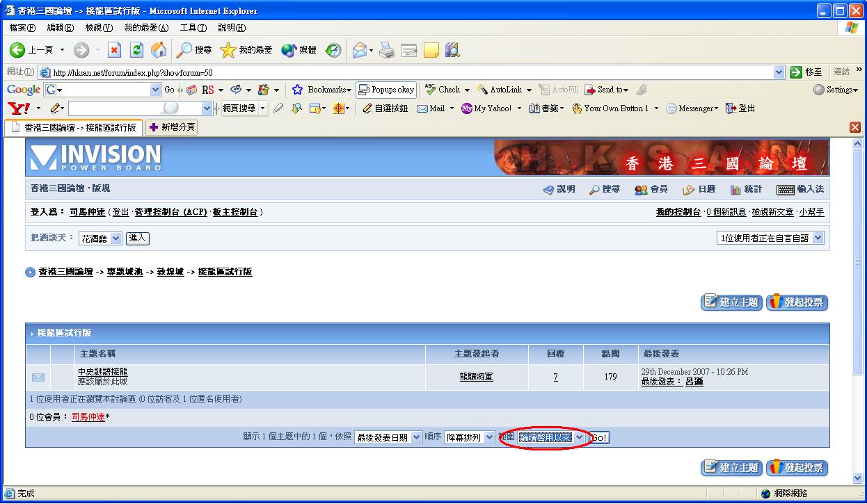This screenshot has width=867, height=504.
Task: Click the Refresh page icon
Action: pos(137,50)
